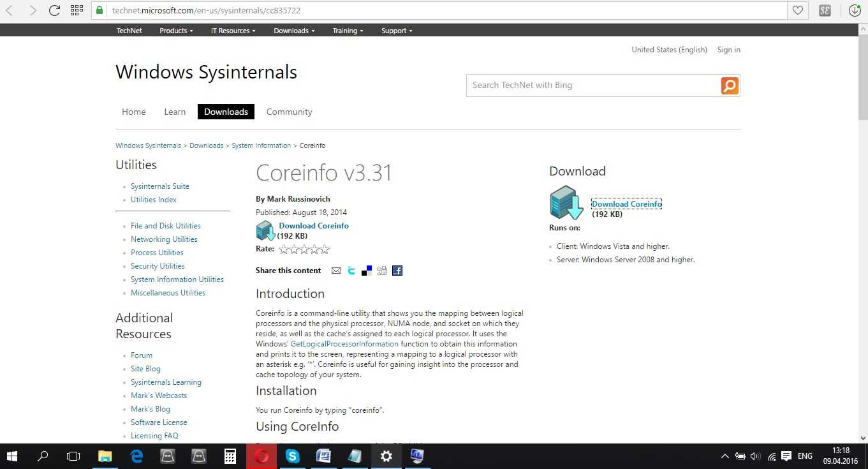Click Download Coreinfo link under Download heading

[x=627, y=204]
